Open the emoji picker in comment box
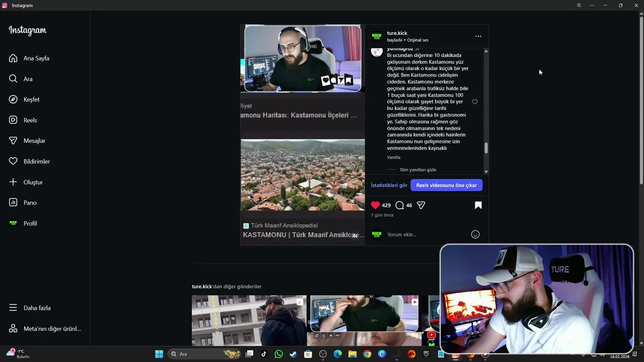 point(475,234)
